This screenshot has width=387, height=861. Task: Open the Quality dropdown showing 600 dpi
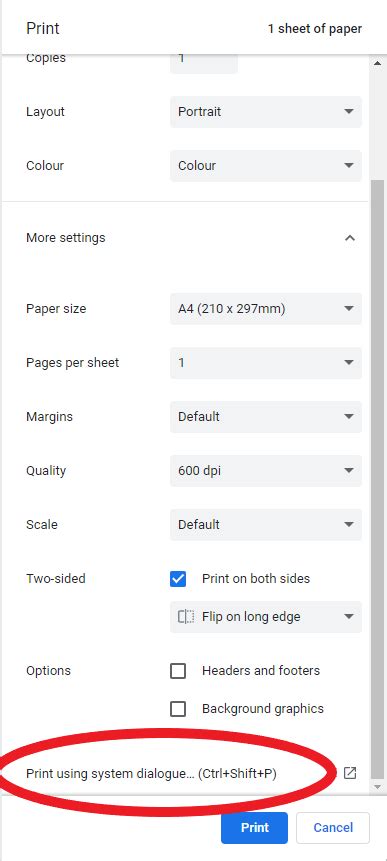click(x=266, y=471)
